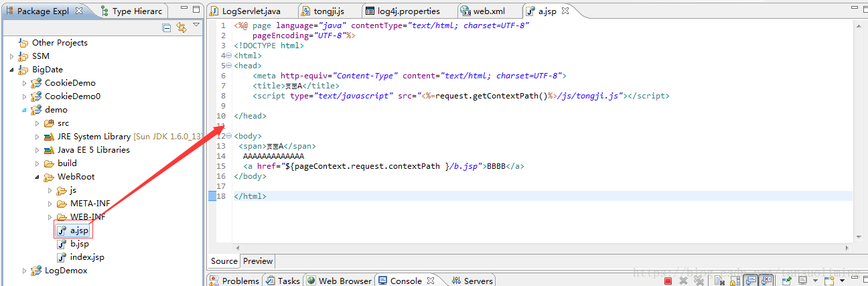Viewport: 868px width, 286px height.
Task: Click the WebRoot folder icon
Action: (x=49, y=177)
